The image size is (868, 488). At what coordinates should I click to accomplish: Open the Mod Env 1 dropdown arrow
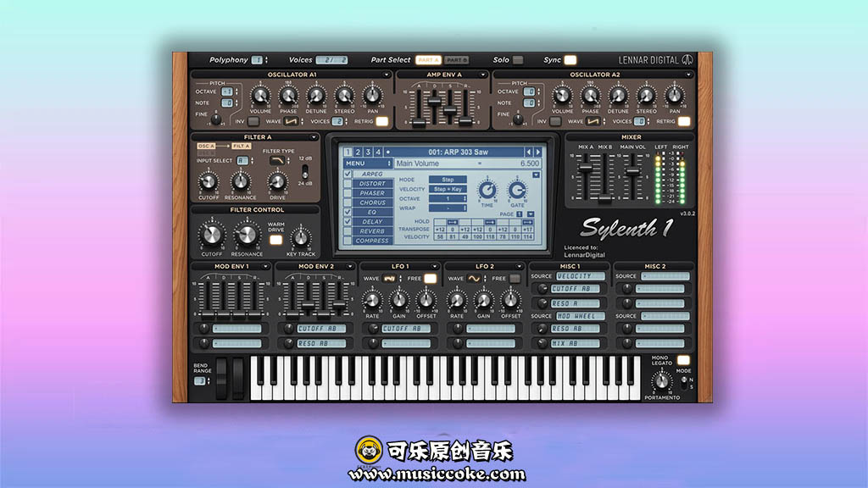[x=265, y=267]
